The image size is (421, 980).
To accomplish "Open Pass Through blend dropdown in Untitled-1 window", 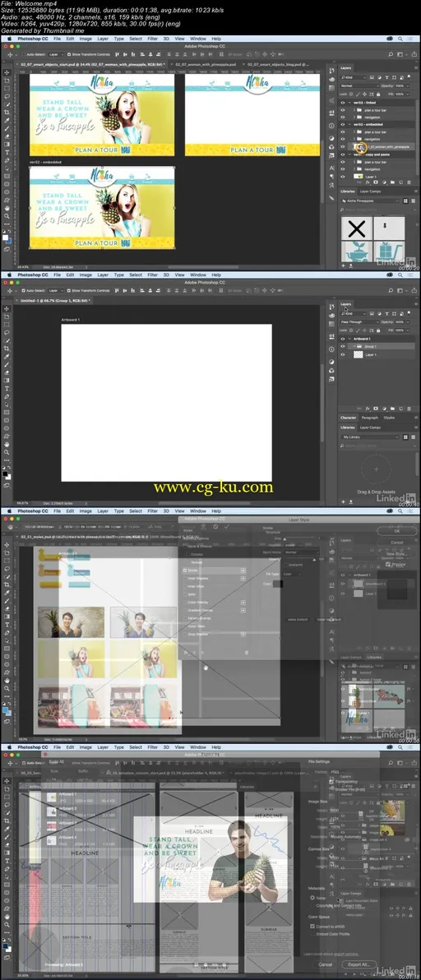I will point(359,322).
